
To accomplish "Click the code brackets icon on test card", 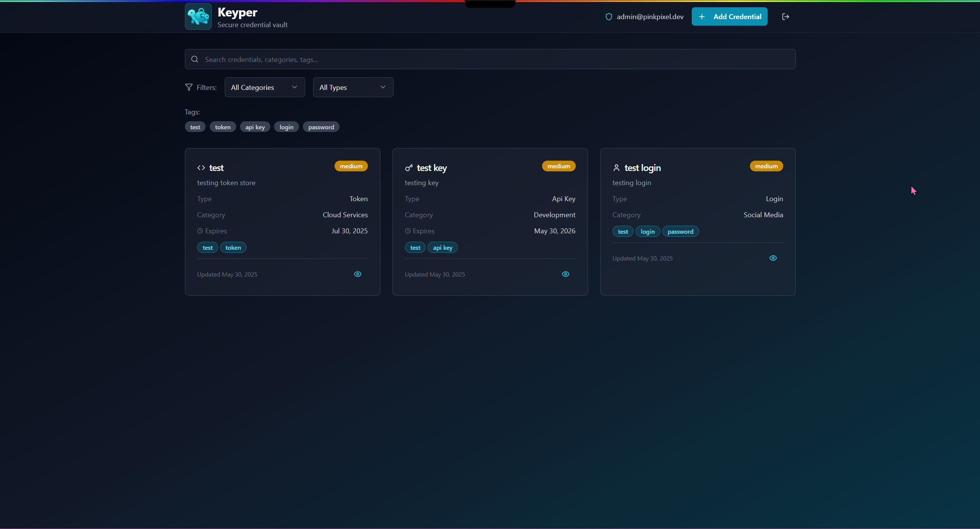I will [201, 168].
